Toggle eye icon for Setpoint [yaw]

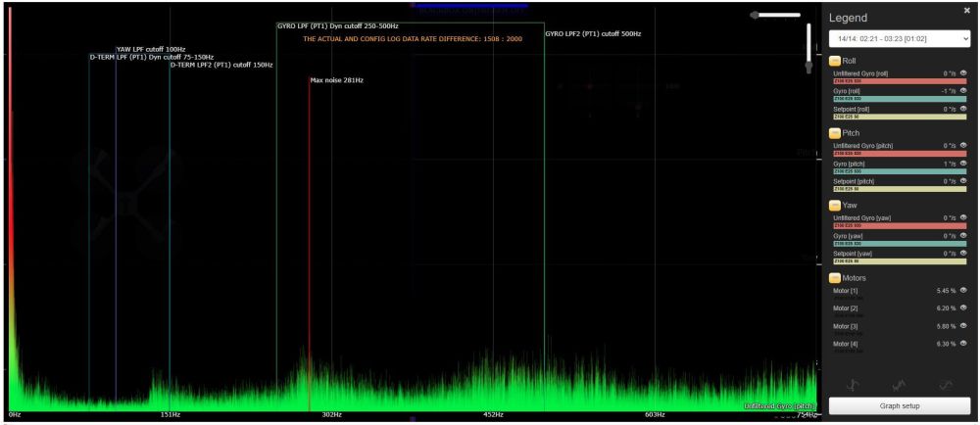click(963, 253)
